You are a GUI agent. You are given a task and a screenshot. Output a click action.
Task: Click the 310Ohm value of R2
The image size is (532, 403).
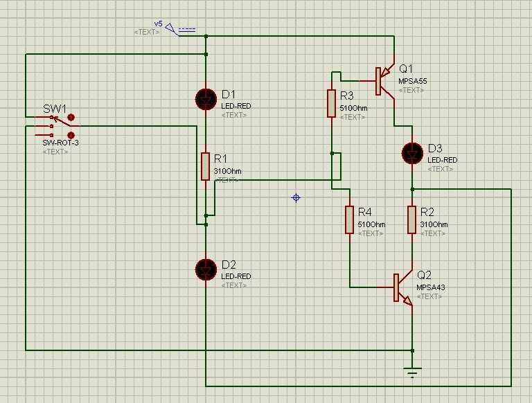(434, 224)
